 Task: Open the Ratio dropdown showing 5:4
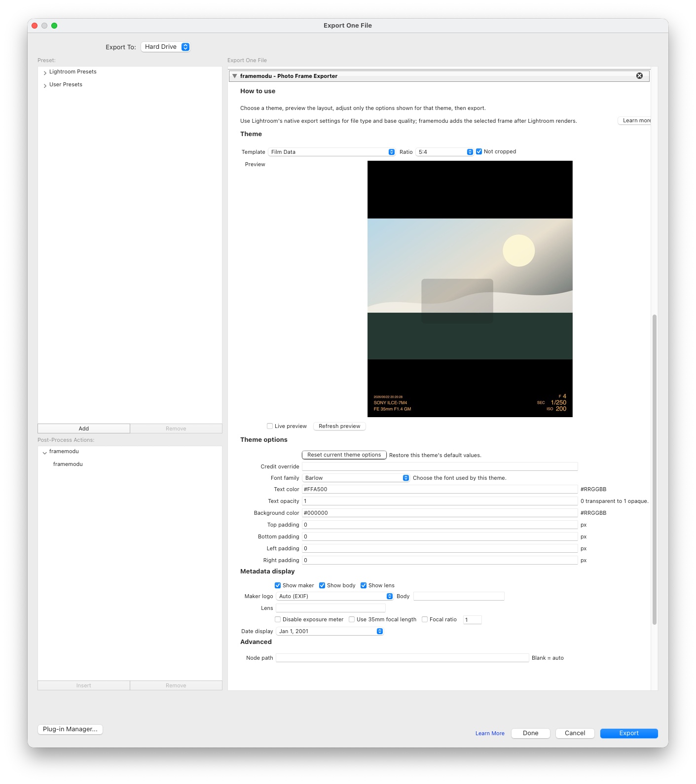444,152
